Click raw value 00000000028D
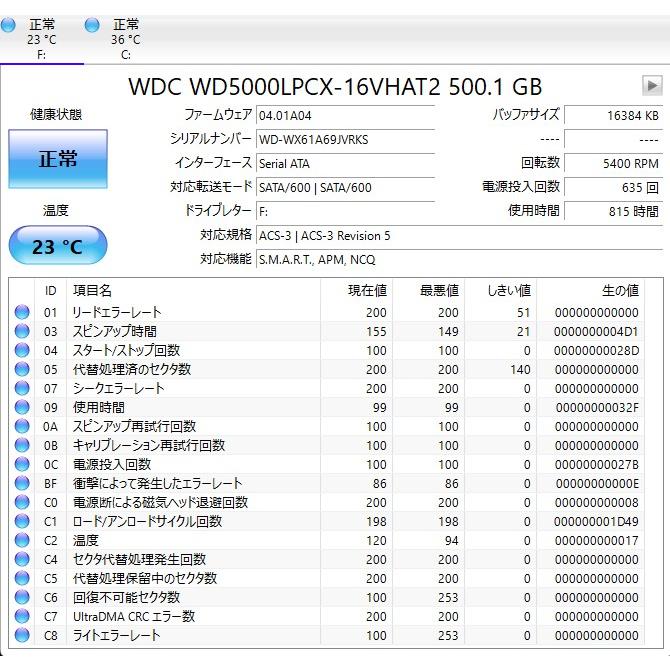Viewport: 670px width, 670px height. pos(596,350)
